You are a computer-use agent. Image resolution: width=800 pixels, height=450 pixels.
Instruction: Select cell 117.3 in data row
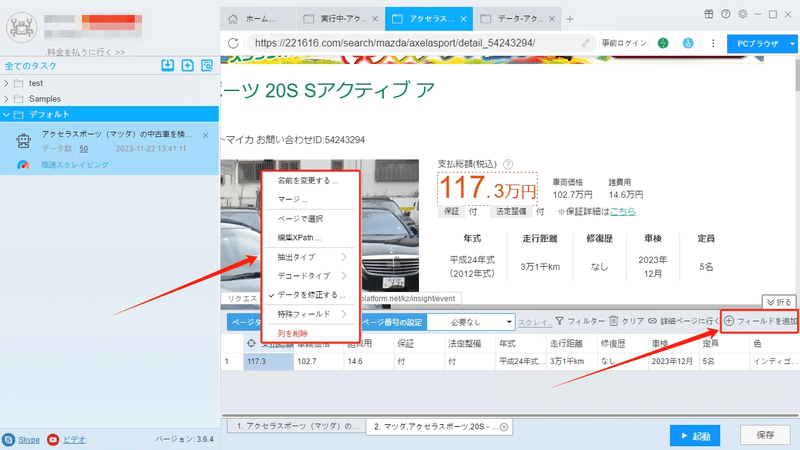coord(268,361)
